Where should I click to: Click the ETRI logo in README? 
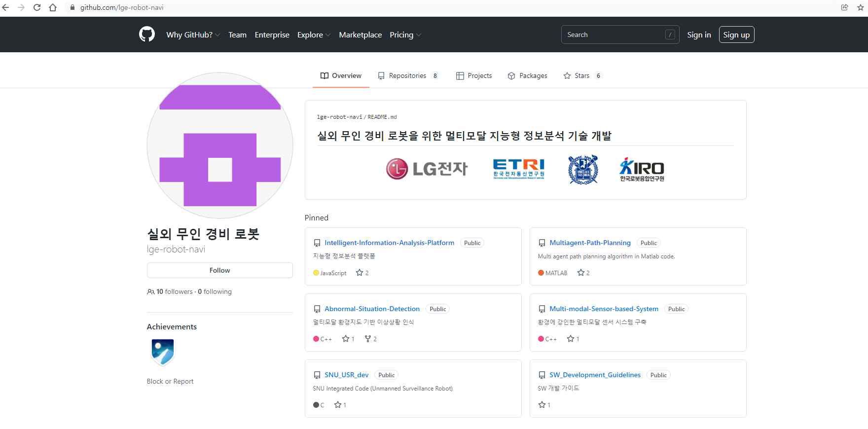click(519, 169)
